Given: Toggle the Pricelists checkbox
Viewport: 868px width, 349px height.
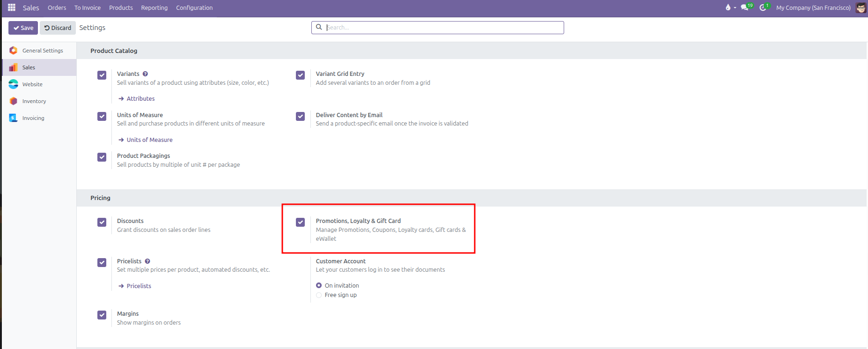Looking at the screenshot, I should 102,262.
